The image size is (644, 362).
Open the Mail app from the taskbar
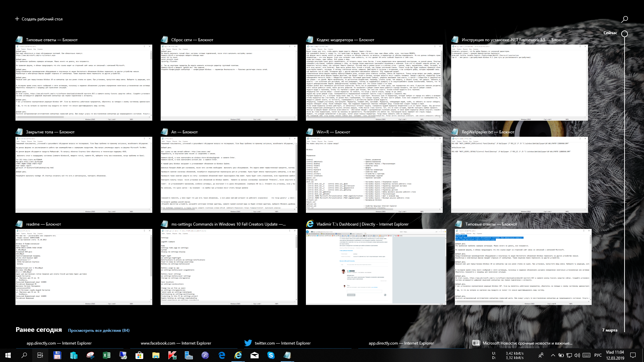pos(255,355)
